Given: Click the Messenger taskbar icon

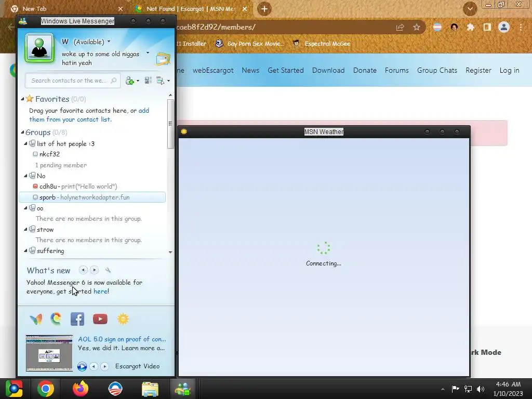Looking at the screenshot, I should tap(182, 389).
